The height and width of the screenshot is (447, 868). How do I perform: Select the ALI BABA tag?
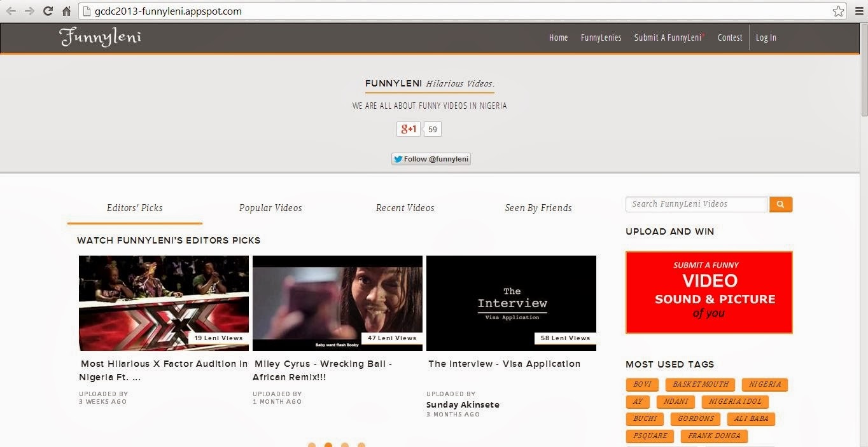tap(751, 419)
